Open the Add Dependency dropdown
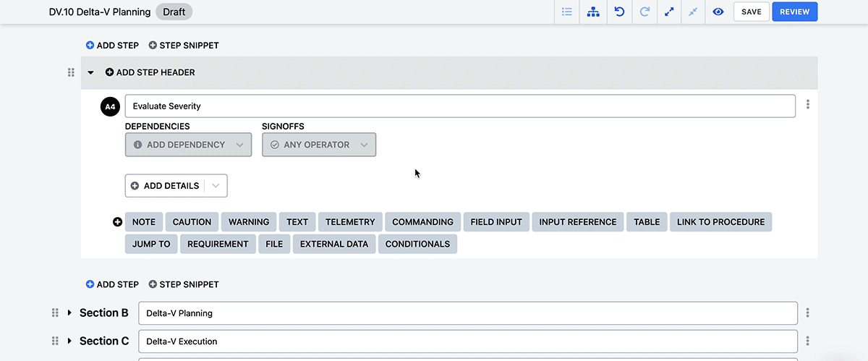The height and width of the screenshot is (361, 868). pyautogui.click(x=188, y=145)
